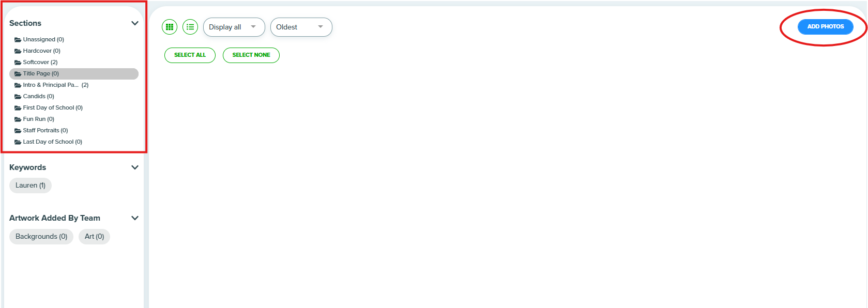Open the Hardcover (0) section
Image resolution: width=868 pixels, height=308 pixels.
pos(37,51)
